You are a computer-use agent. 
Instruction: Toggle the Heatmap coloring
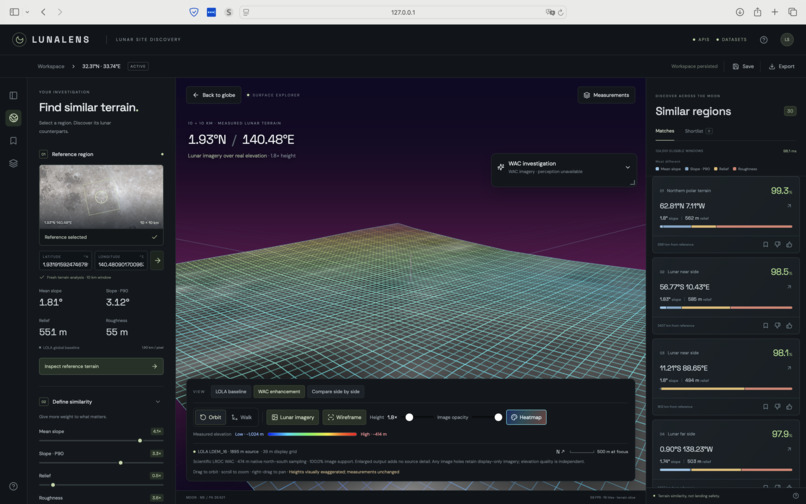[x=526, y=417]
